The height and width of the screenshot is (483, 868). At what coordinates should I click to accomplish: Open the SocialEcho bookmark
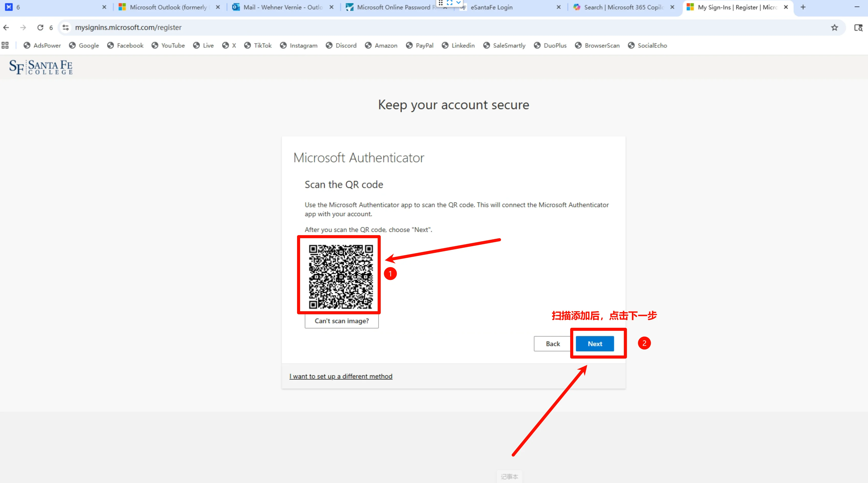tap(647, 45)
